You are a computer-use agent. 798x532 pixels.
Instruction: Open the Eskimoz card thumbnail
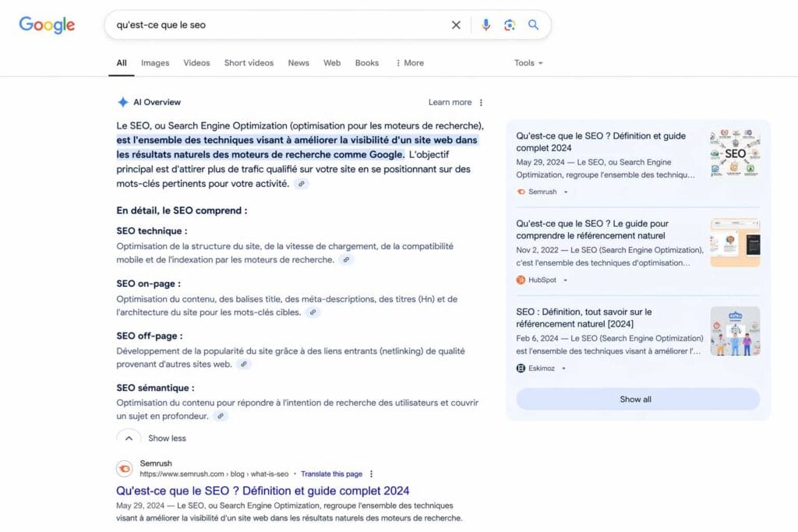(x=735, y=331)
